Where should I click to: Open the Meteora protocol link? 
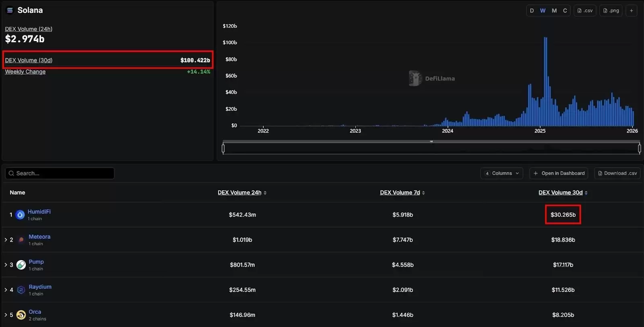coord(39,237)
